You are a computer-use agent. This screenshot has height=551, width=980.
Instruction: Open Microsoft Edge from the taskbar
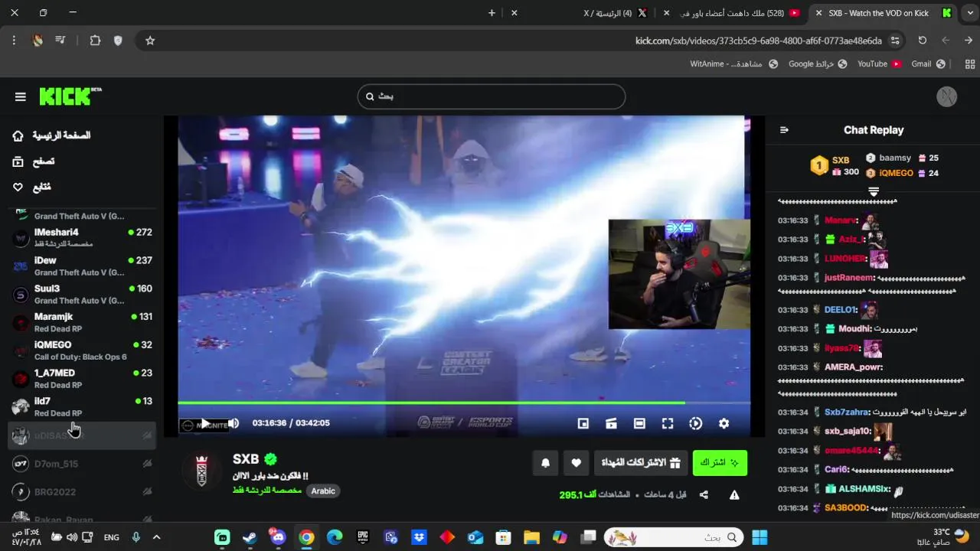pyautogui.click(x=335, y=537)
